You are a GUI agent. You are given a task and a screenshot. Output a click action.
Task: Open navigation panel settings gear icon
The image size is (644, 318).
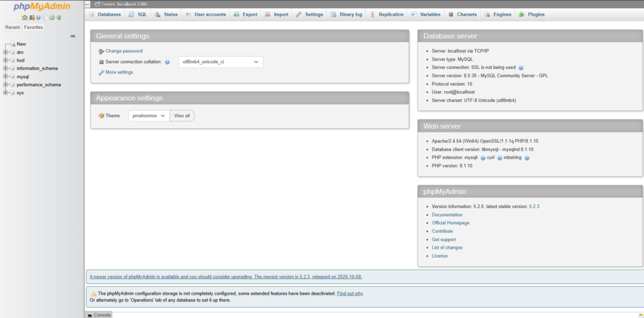(52, 18)
